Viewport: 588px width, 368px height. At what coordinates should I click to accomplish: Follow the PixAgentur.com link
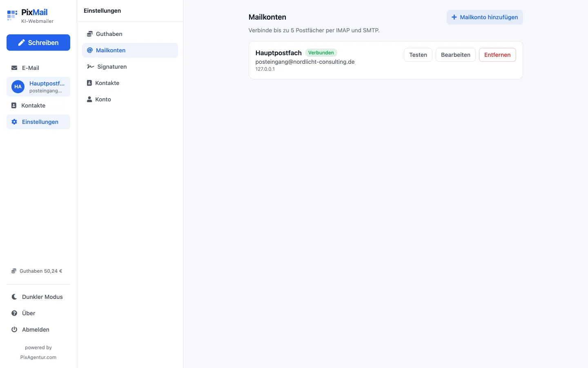pyautogui.click(x=38, y=357)
